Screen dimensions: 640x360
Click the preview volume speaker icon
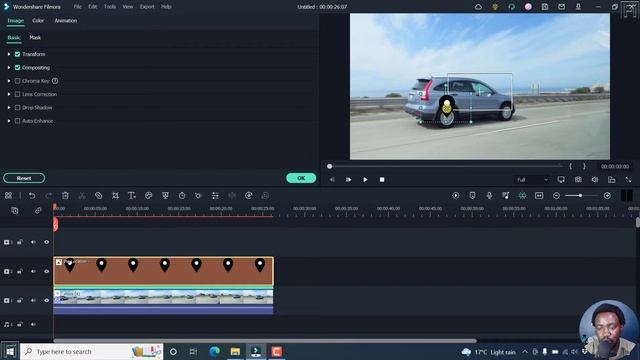pos(595,180)
